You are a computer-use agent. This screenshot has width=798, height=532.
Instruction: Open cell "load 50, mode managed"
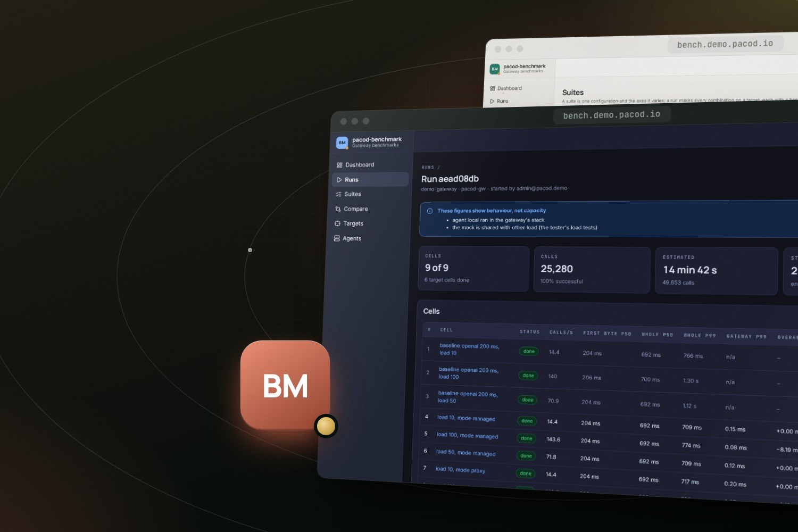(x=466, y=453)
